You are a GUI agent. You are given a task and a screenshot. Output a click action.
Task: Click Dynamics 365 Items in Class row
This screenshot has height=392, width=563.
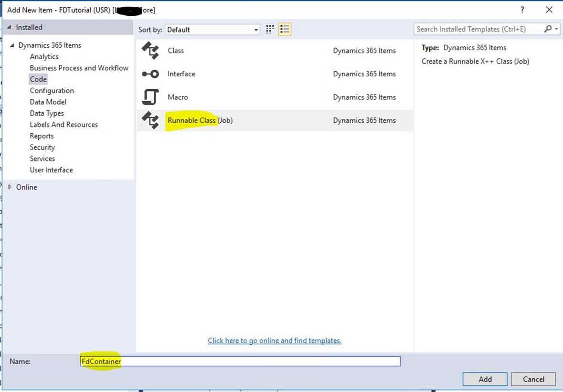point(364,51)
